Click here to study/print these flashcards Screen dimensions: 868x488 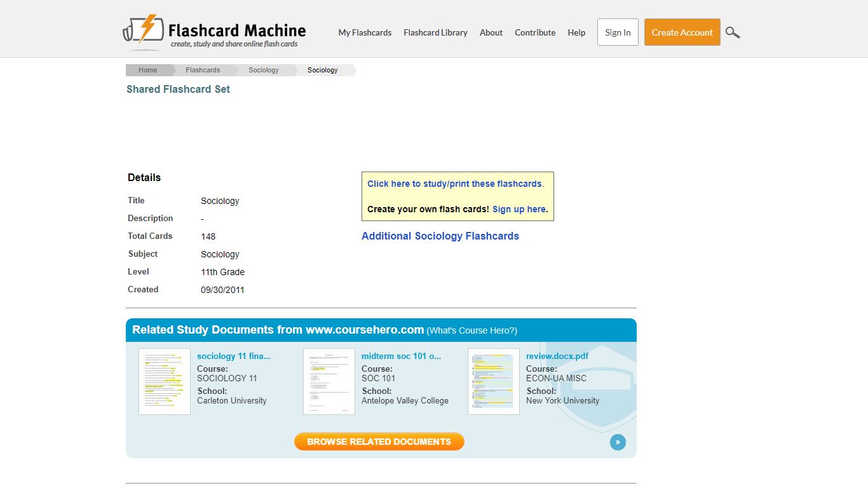pyautogui.click(x=454, y=184)
